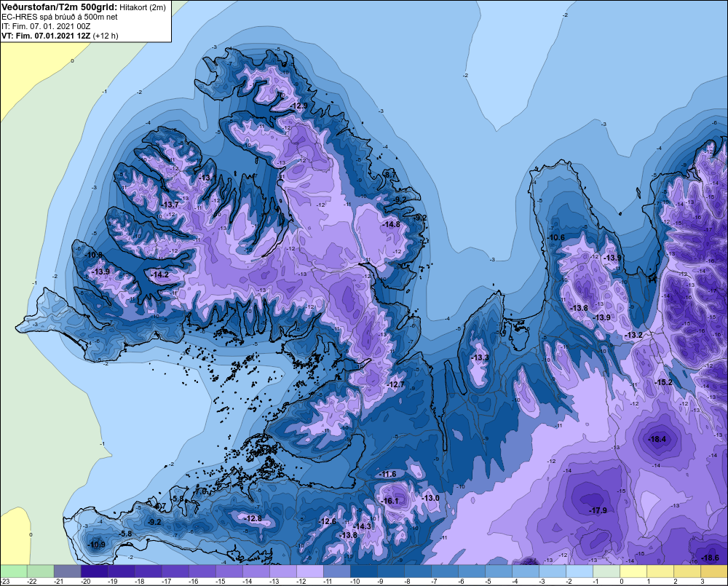Select the -12.6 temperature label
728x586 pixels.
tap(328, 521)
